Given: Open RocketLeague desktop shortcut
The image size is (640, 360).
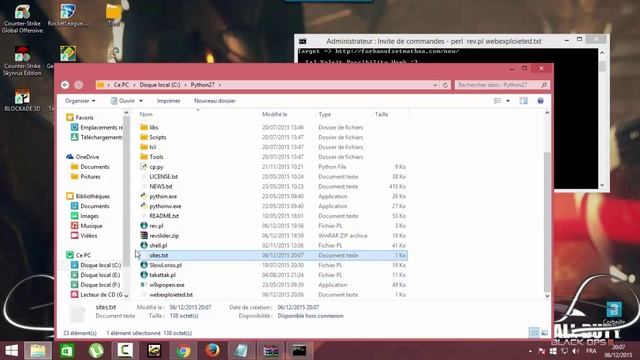Looking at the screenshot, I should [68, 16].
